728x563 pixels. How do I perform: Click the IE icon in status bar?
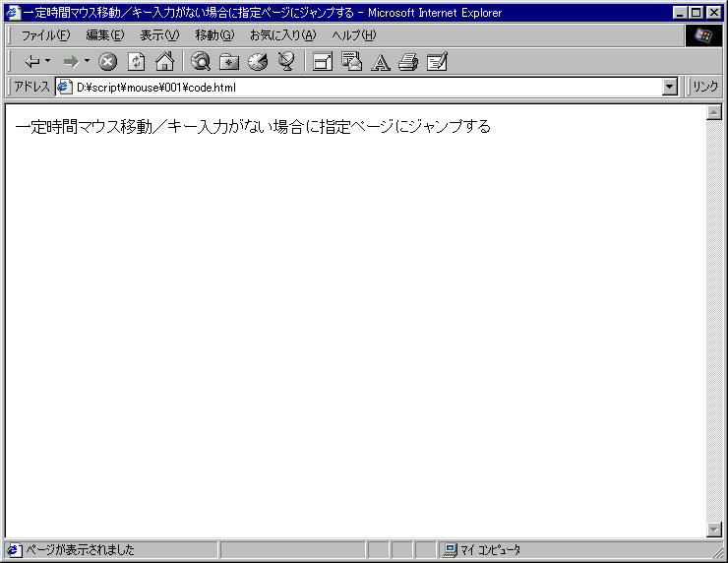tap(14, 550)
